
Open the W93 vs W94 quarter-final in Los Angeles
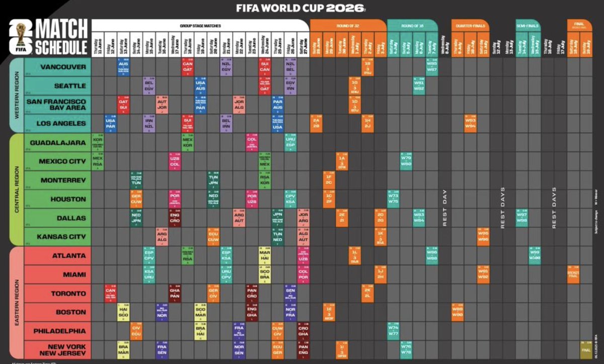pyautogui.click(x=471, y=124)
